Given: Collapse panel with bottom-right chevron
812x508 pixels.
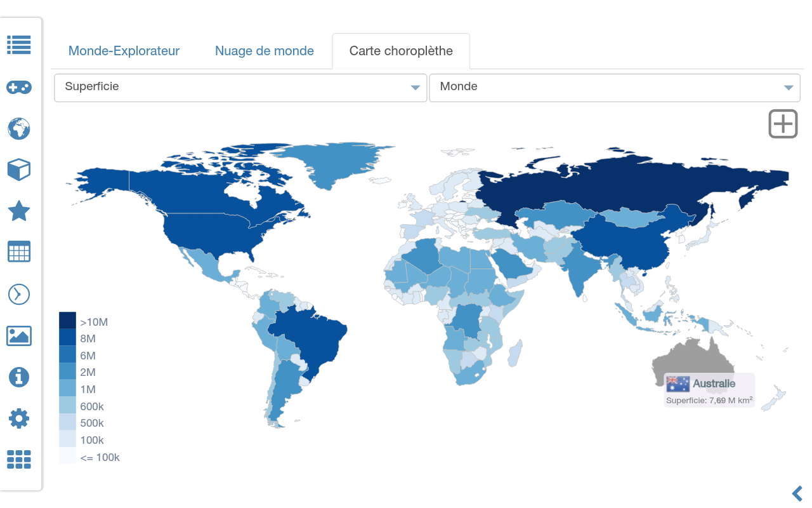Looking at the screenshot, I should point(797,493).
